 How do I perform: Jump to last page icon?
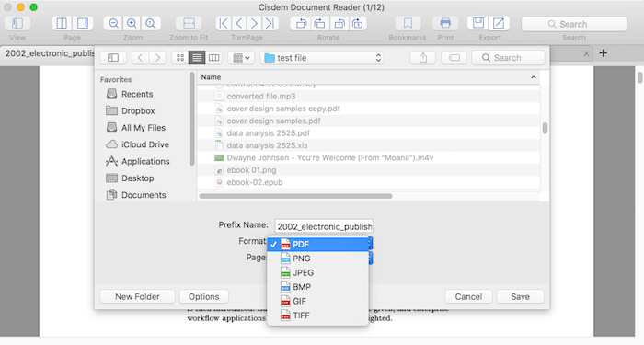pyautogui.click(x=270, y=23)
